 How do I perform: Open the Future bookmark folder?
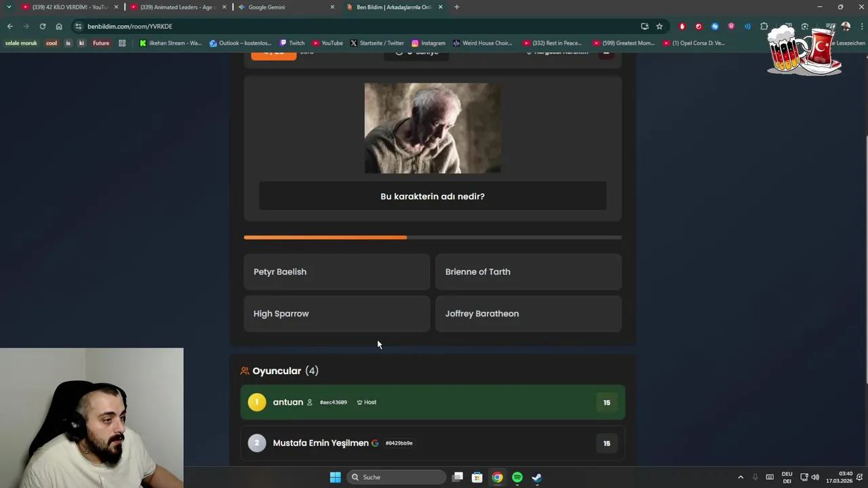pyautogui.click(x=100, y=43)
